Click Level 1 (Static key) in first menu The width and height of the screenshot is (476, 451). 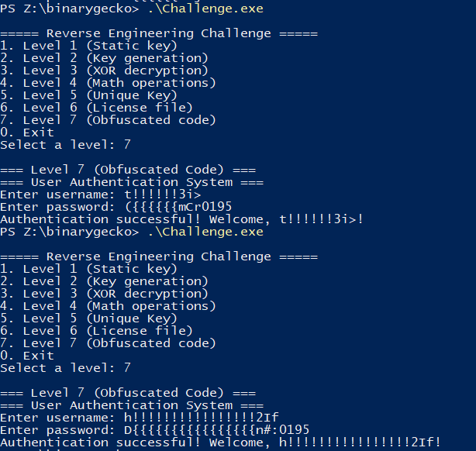click(x=88, y=46)
